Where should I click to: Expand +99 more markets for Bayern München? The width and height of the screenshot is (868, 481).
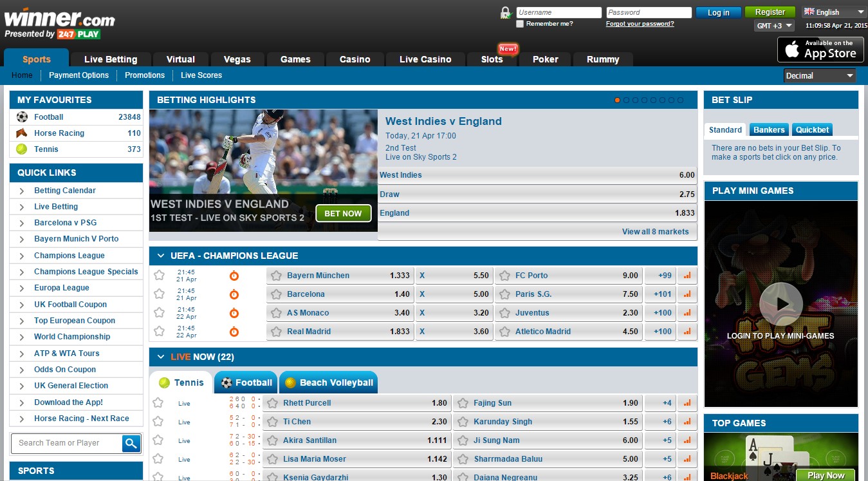tap(661, 276)
